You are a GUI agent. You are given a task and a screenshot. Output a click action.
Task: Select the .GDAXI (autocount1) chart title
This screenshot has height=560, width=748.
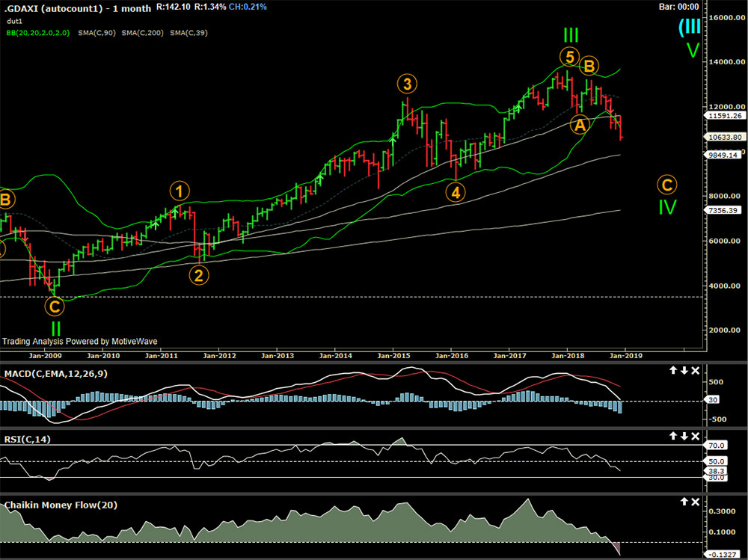tap(53, 7)
